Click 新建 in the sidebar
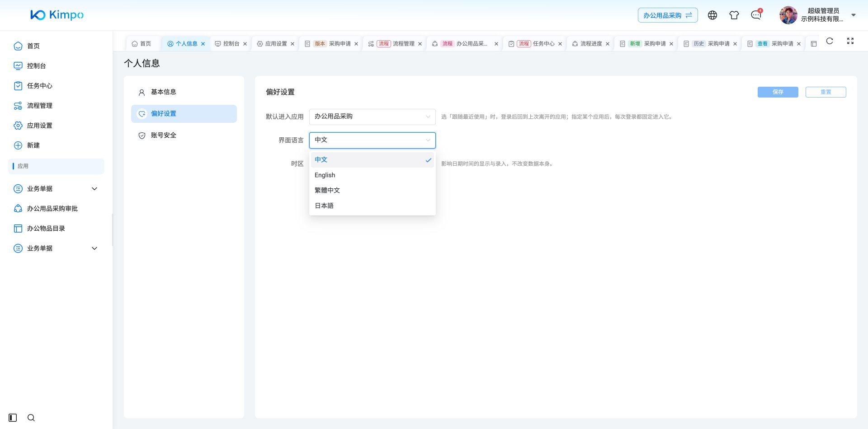This screenshot has width=868, height=429. click(56, 145)
